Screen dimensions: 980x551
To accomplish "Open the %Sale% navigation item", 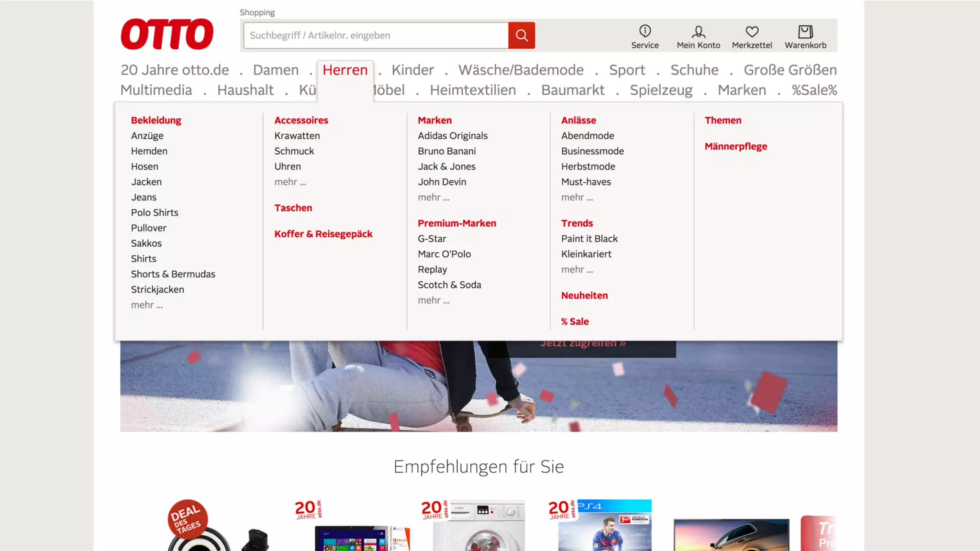I will [x=814, y=90].
